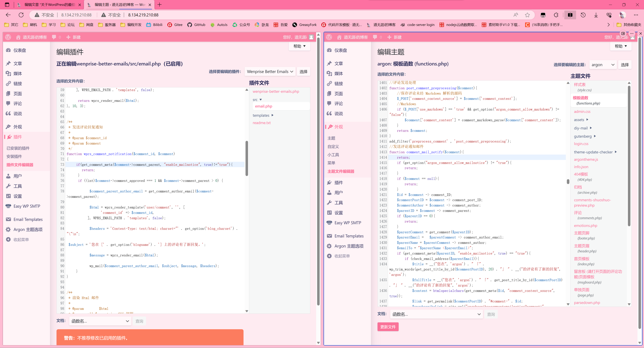The image size is (644, 348).
Task: Open 函数名 documentation dropdown in left pane
Action: (x=100, y=321)
